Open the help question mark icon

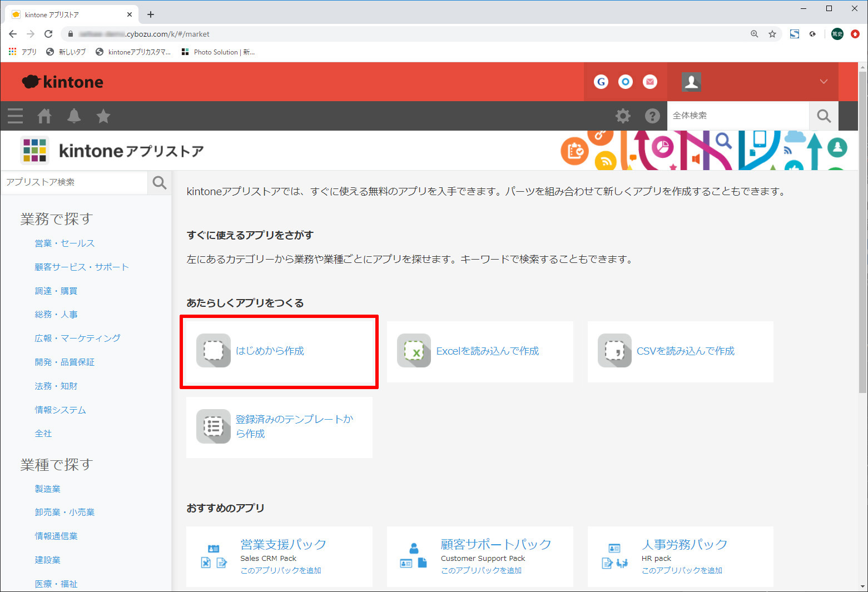tap(652, 116)
